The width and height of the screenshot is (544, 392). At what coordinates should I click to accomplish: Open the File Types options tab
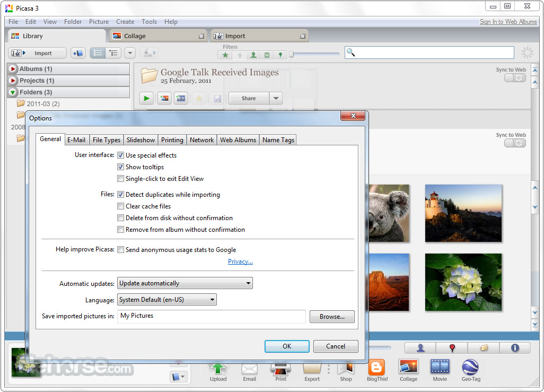[107, 140]
